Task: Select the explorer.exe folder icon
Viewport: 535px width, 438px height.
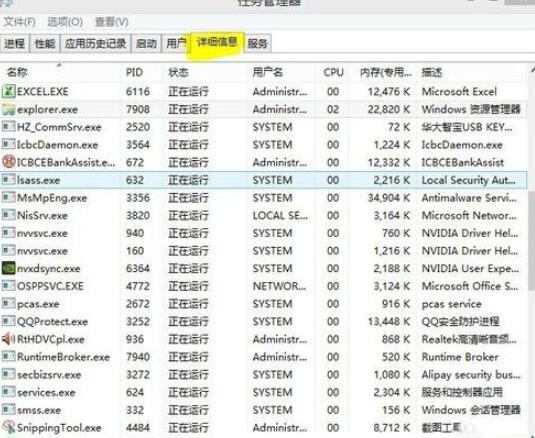Action: click(9, 110)
